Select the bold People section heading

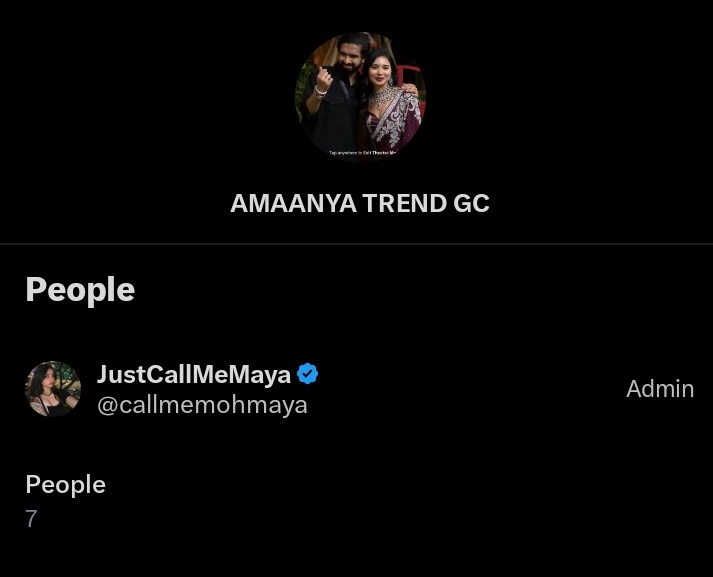tap(80, 290)
